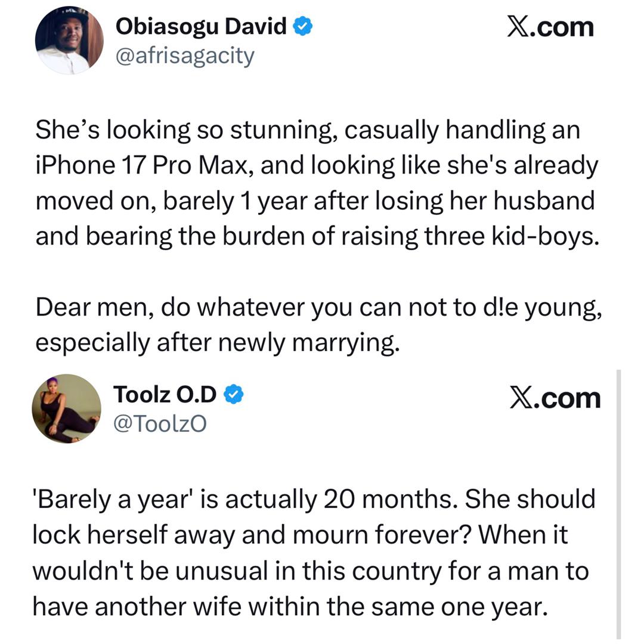Open Toolz O.D's profile photo
Image resolution: width=644 pixels, height=644 pixels.
pyautogui.click(x=66, y=408)
